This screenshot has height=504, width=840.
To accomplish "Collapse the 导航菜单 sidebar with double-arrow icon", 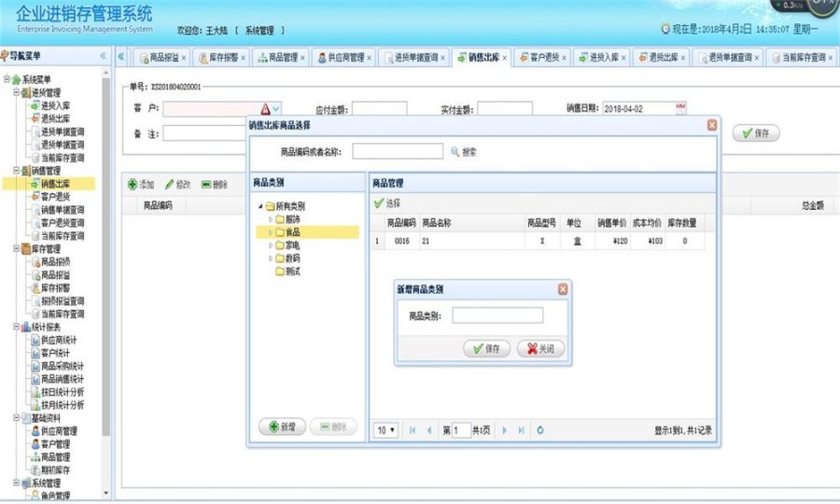I will (x=103, y=56).
